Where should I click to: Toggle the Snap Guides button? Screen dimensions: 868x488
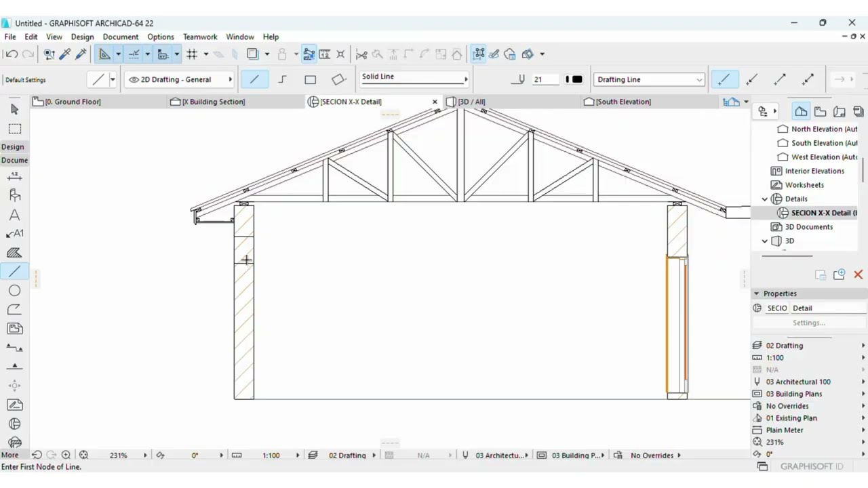pos(134,54)
